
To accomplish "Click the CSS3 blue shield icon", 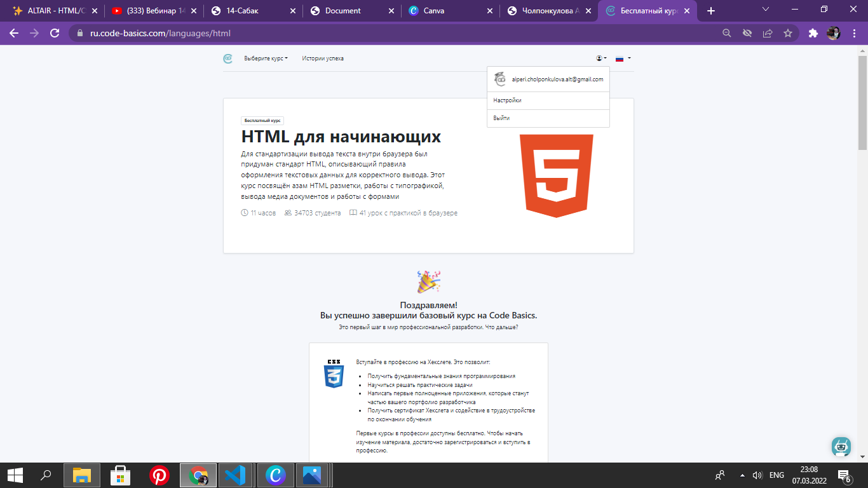I will click(334, 374).
